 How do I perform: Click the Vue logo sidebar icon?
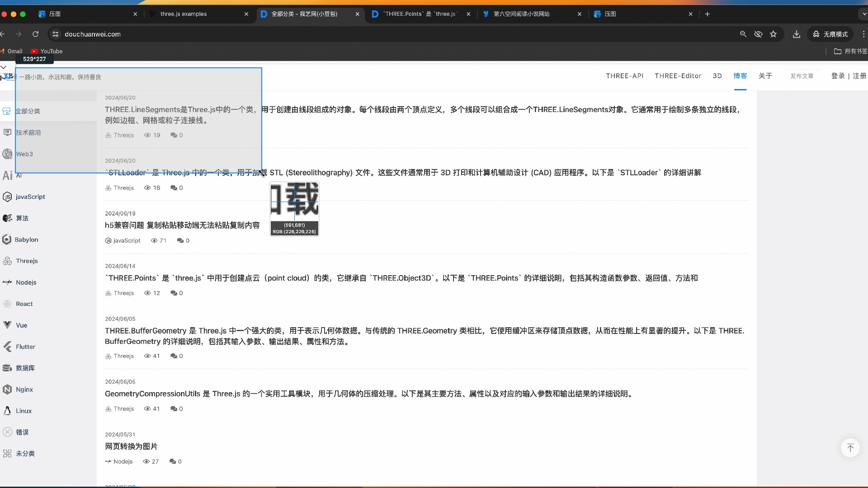[x=7, y=325]
